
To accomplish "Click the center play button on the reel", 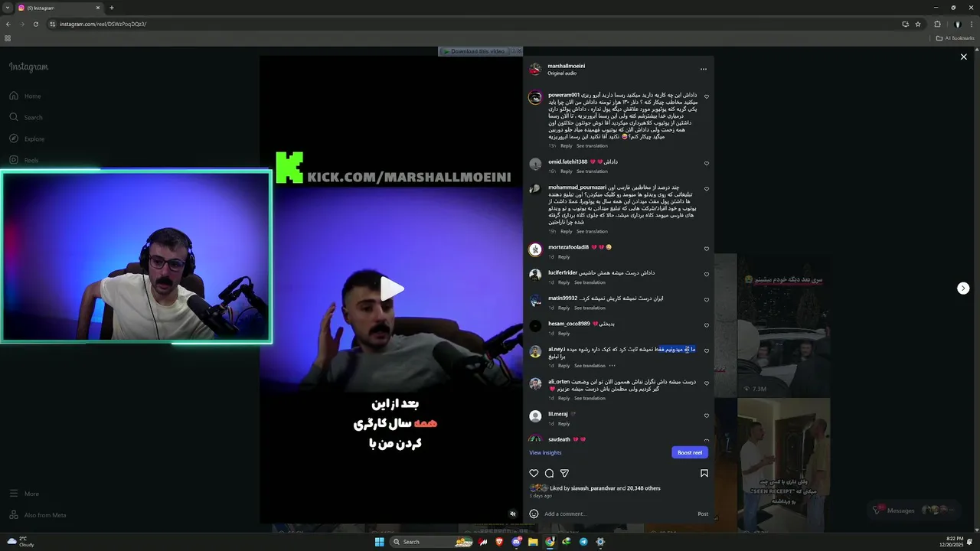I will 392,289.
